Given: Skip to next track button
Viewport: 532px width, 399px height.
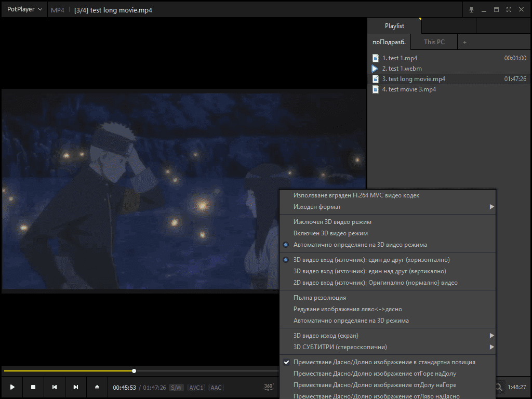Looking at the screenshot, I should 76,387.
